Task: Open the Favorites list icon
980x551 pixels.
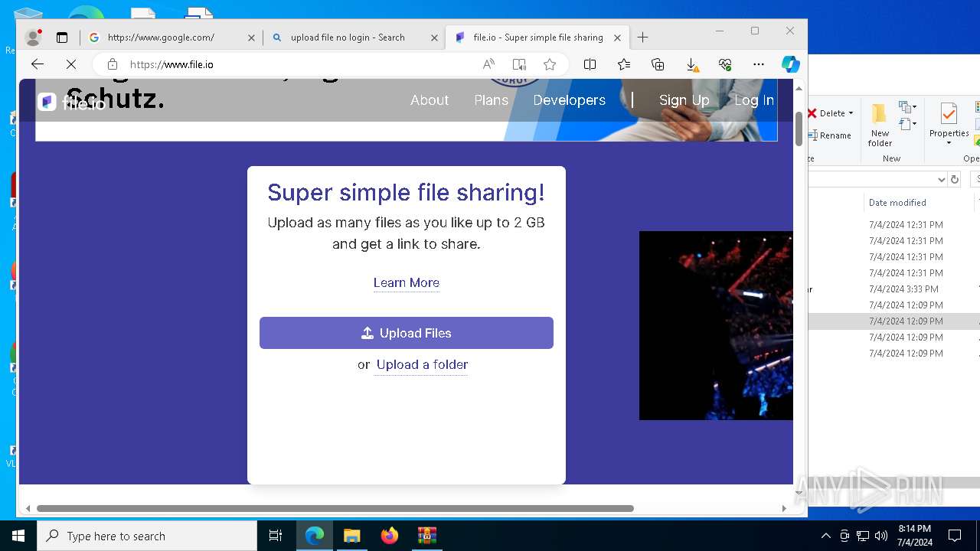Action: coord(624,64)
